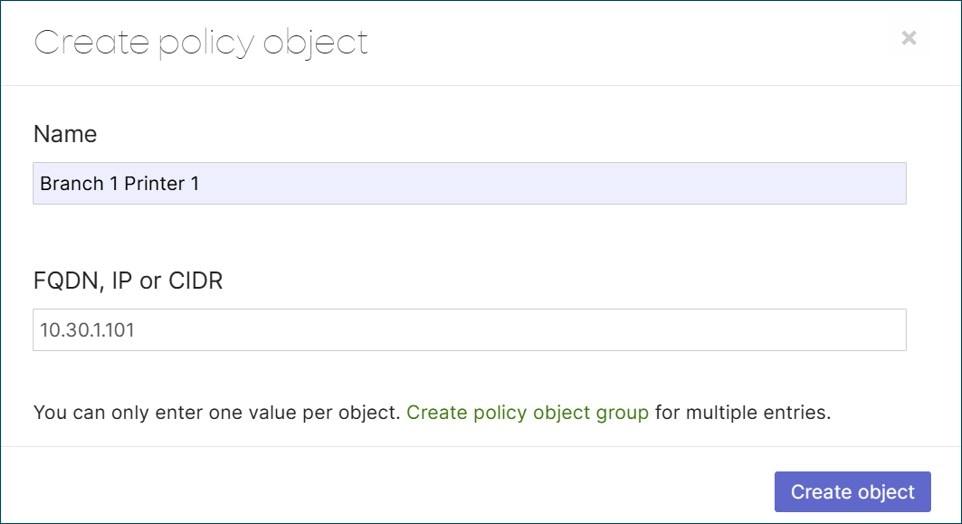
Task: Click the Create object button
Action: click(x=852, y=491)
